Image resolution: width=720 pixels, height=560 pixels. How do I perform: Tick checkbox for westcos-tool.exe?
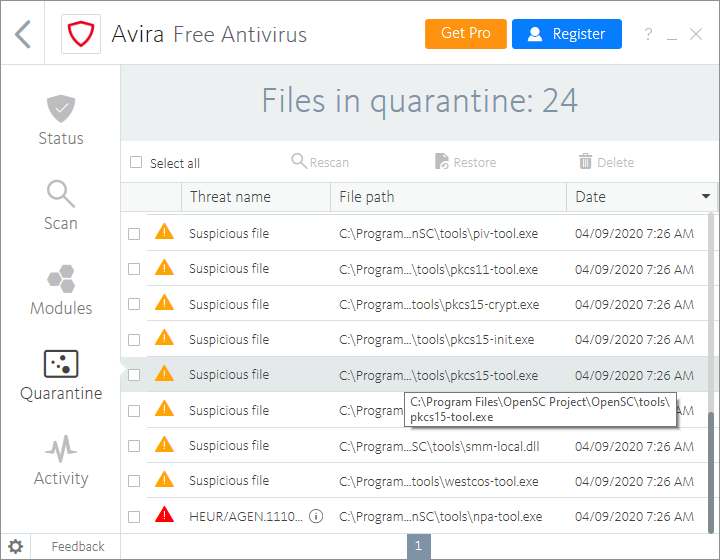coord(134,481)
